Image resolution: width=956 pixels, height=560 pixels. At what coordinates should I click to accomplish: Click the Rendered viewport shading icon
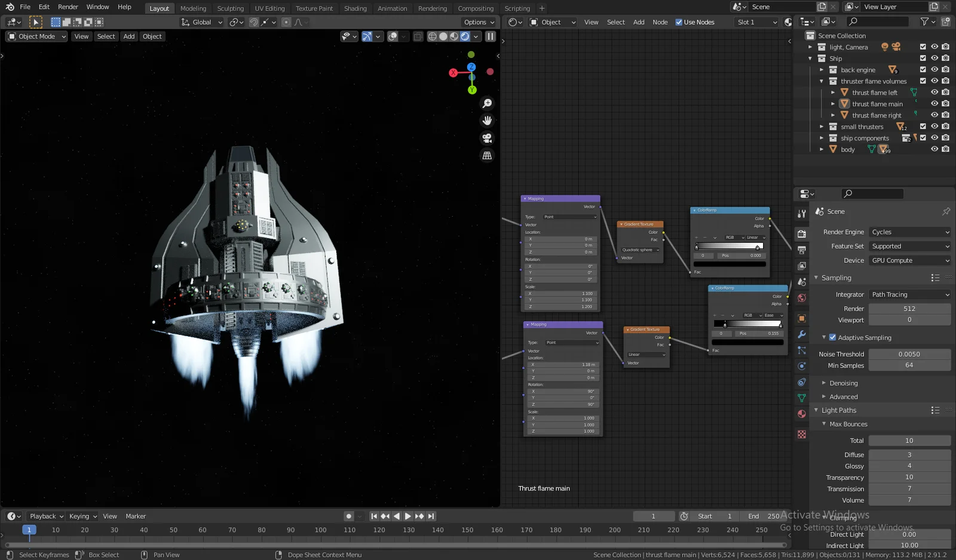click(465, 36)
